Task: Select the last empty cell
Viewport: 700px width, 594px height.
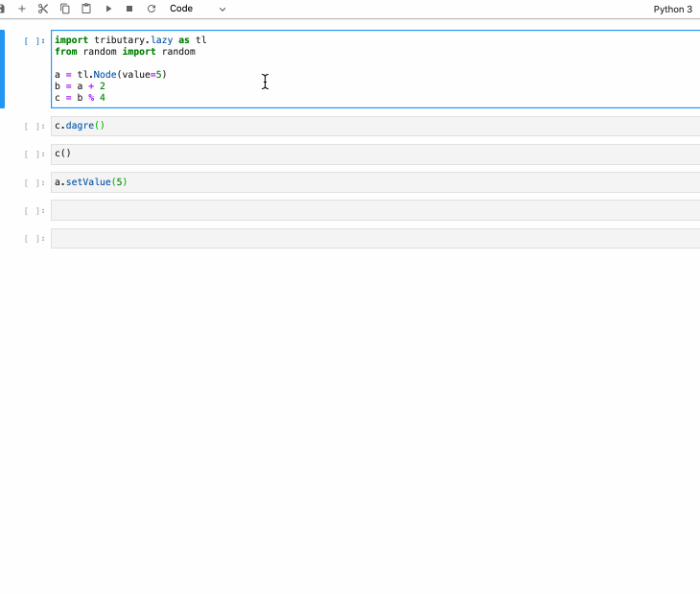Action: coord(376,239)
